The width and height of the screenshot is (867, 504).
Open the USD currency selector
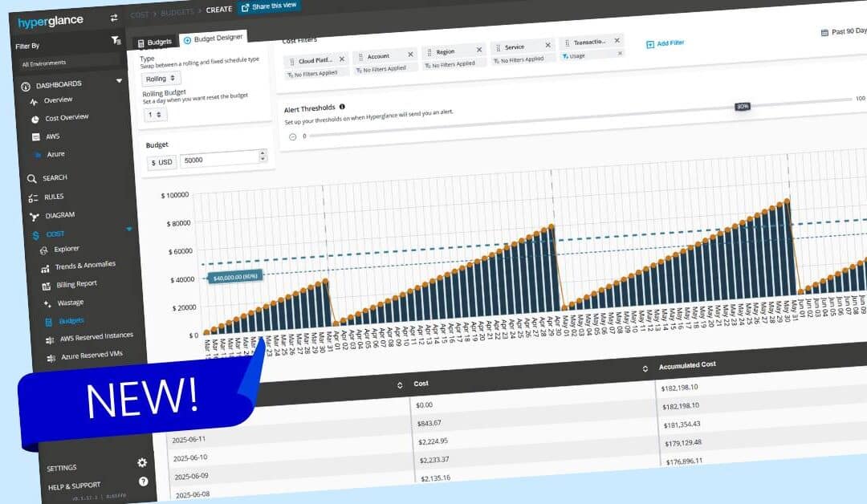pyautogui.click(x=161, y=161)
